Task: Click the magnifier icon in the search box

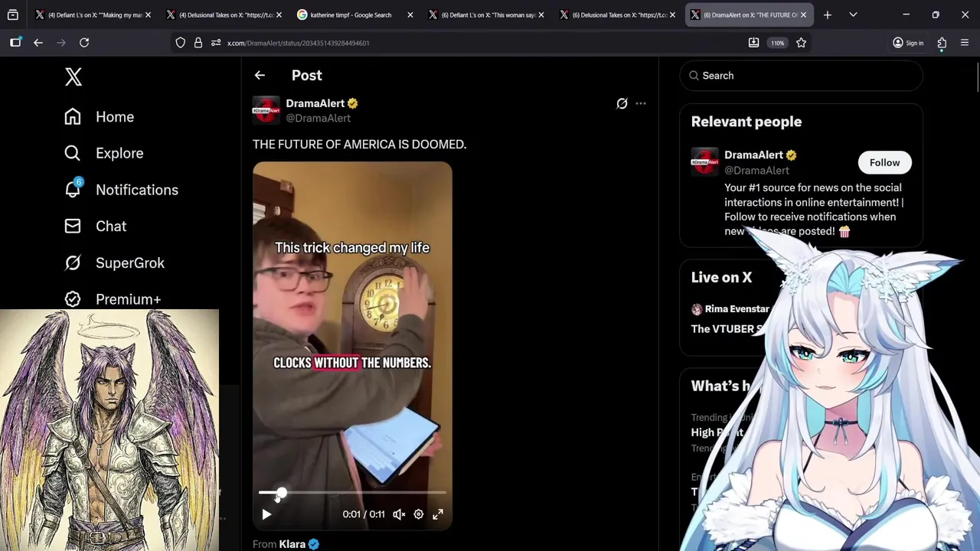Action: click(x=694, y=76)
